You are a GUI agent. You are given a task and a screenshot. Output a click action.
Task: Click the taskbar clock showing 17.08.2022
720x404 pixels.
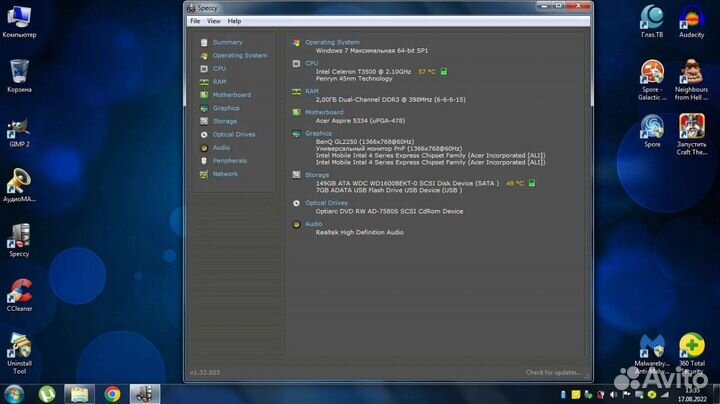(692, 395)
